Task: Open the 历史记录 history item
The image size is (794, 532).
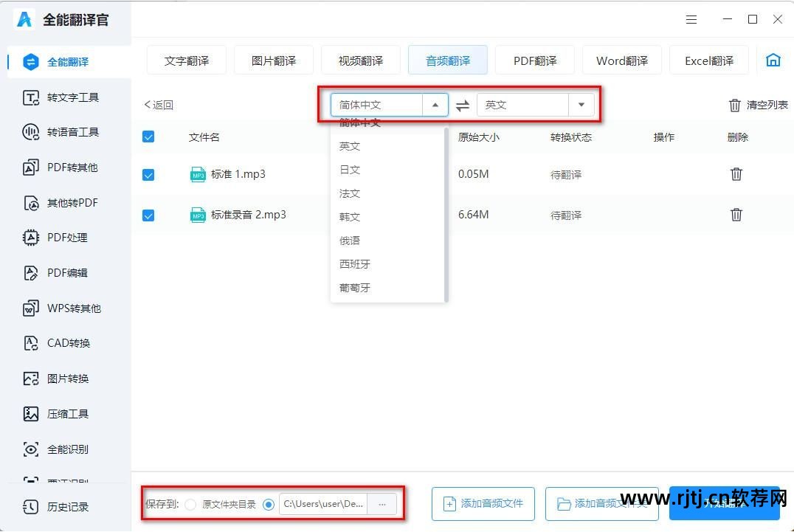Action: point(55,507)
